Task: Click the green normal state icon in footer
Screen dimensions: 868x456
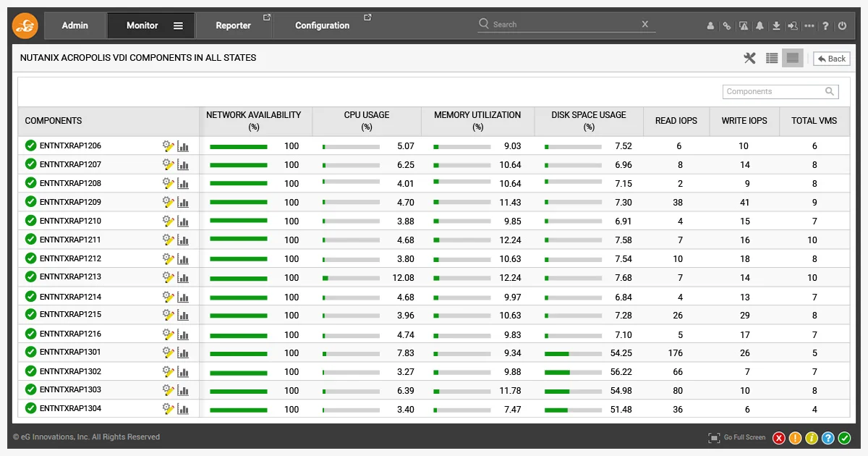Action: (x=844, y=438)
